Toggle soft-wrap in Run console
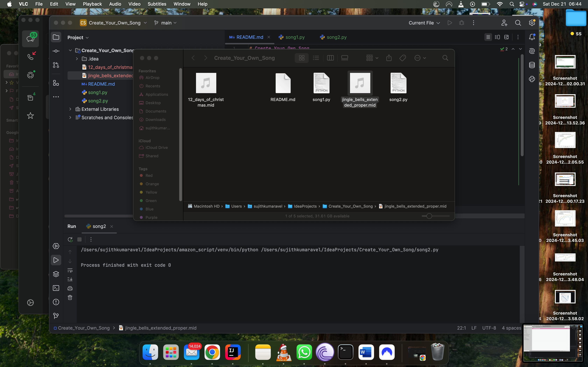 (70, 270)
